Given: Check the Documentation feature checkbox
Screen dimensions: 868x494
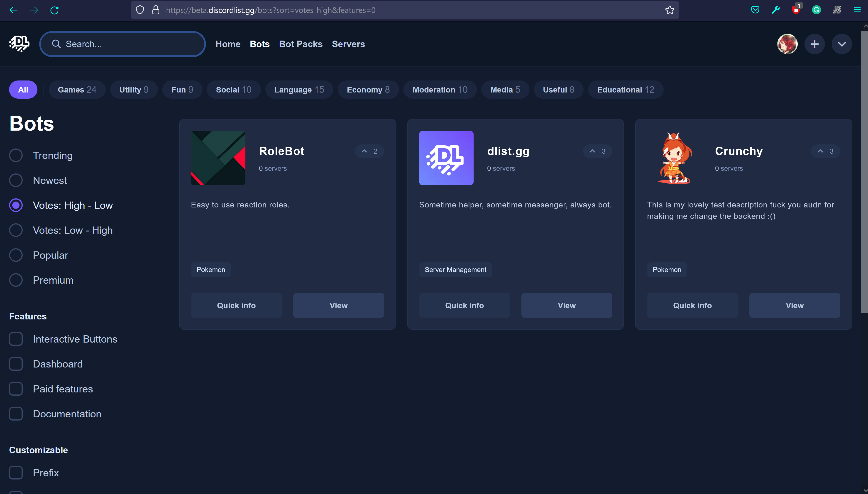Looking at the screenshot, I should pyautogui.click(x=16, y=414).
